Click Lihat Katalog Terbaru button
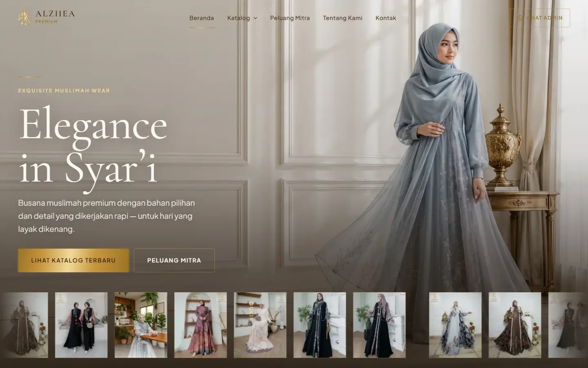Image resolution: width=588 pixels, height=368 pixels. pyautogui.click(x=73, y=260)
